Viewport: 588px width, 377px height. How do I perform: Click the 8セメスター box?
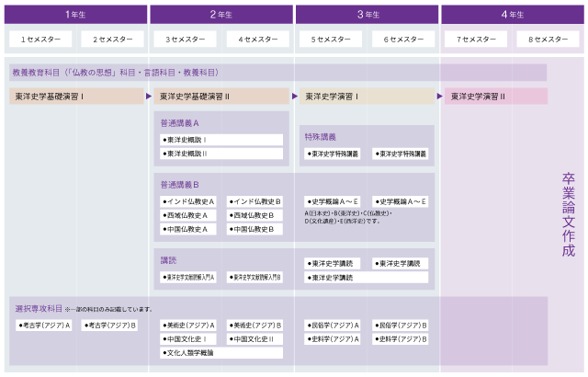547,40
